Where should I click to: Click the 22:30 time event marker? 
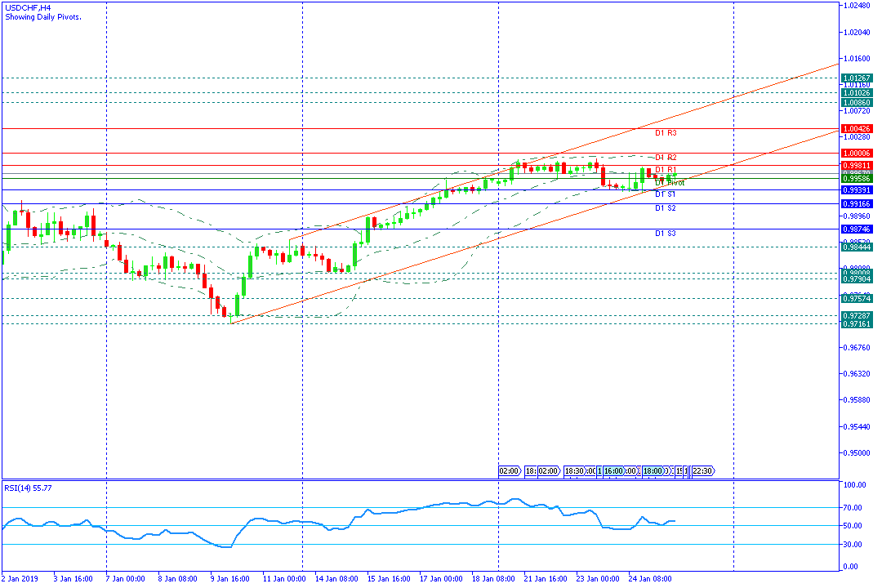tap(702, 471)
